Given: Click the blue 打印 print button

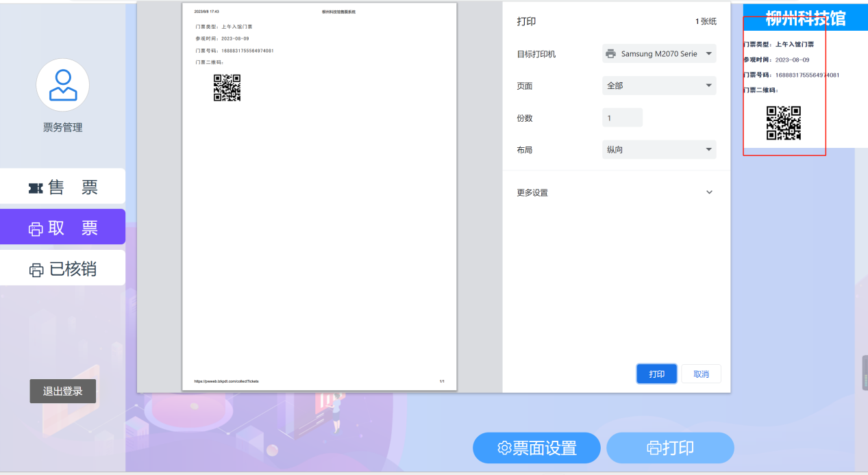Looking at the screenshot, I should [656, 374].
